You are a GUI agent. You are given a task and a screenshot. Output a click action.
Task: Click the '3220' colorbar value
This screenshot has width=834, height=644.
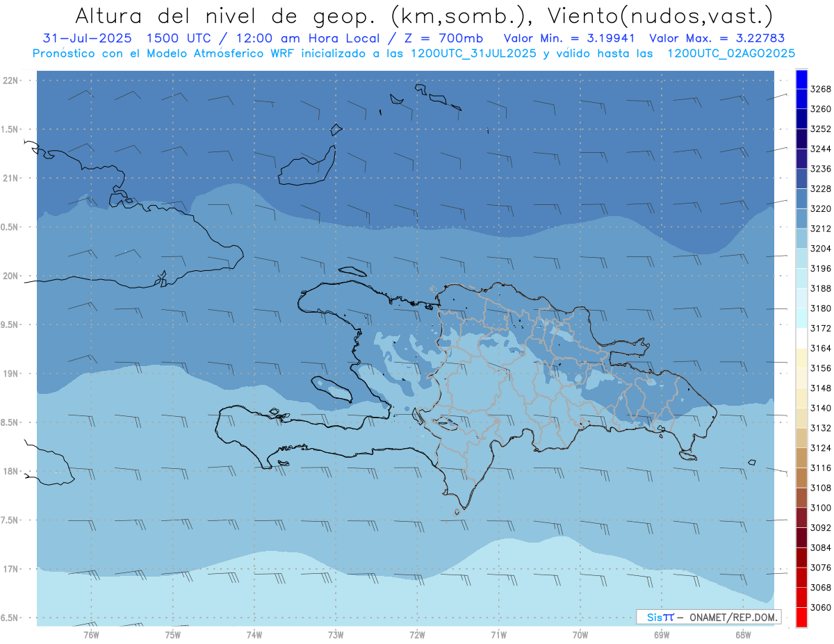coord(821,209)
